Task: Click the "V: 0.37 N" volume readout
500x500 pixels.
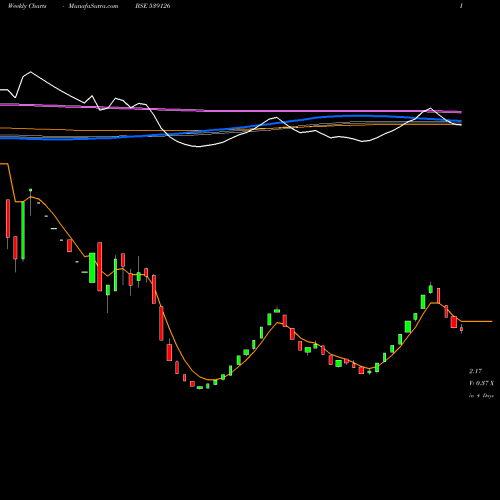Action: coord(481,383)
